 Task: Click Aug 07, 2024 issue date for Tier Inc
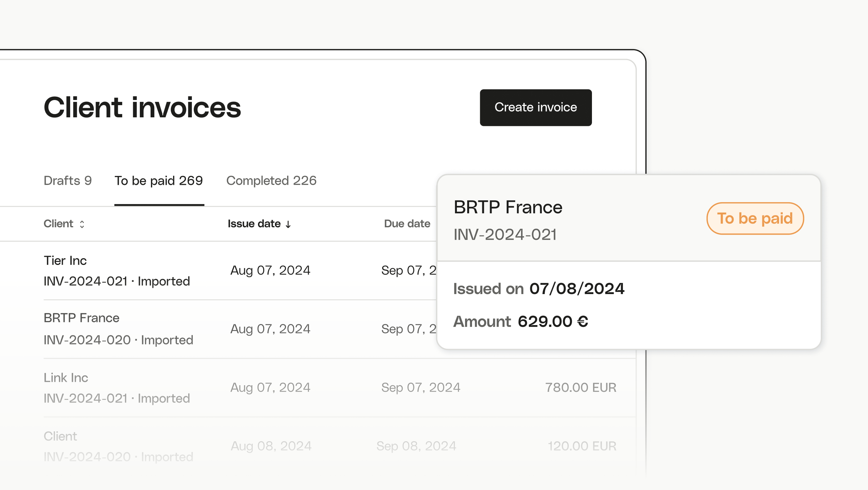[271, 270]
